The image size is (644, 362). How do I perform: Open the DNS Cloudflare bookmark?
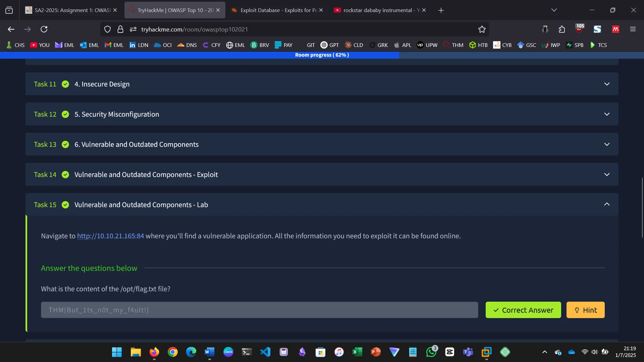[x=187, y=45]
